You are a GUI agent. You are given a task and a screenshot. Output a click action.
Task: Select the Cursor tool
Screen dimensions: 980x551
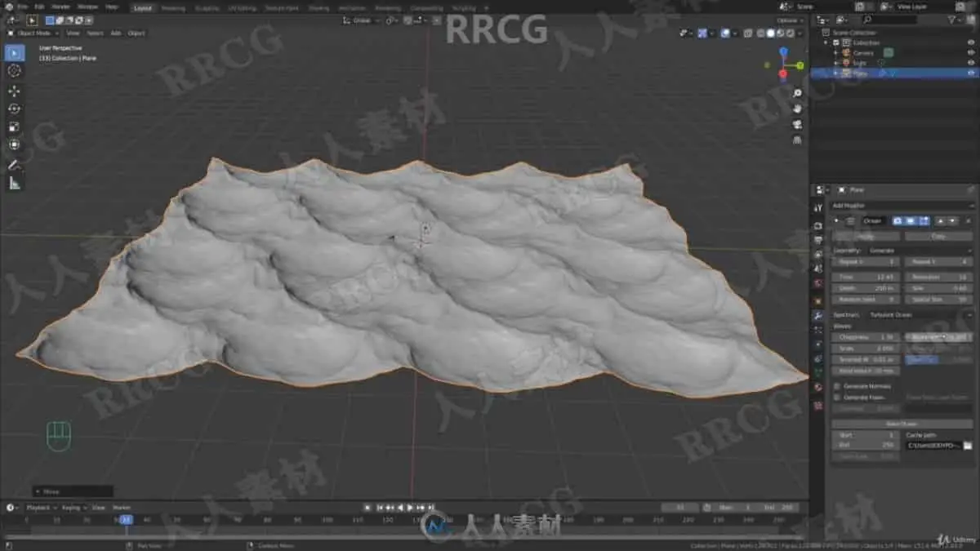[x=14, y=71]
